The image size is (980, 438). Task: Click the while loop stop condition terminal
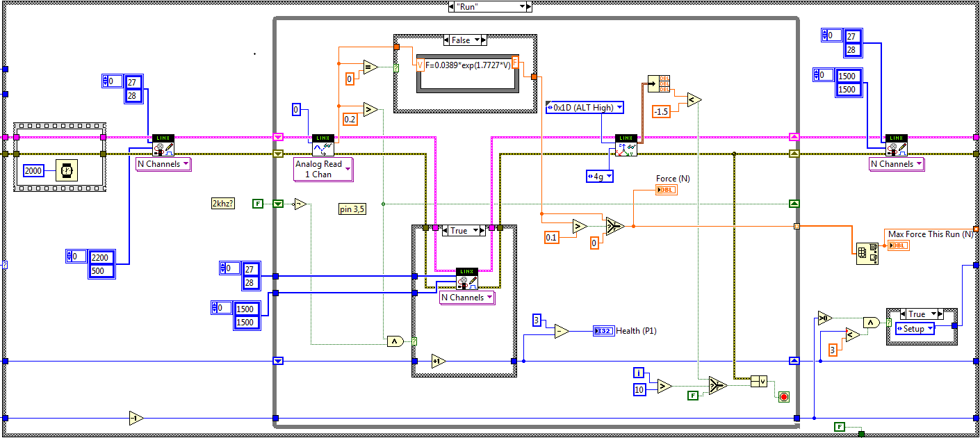click(784, 397)
